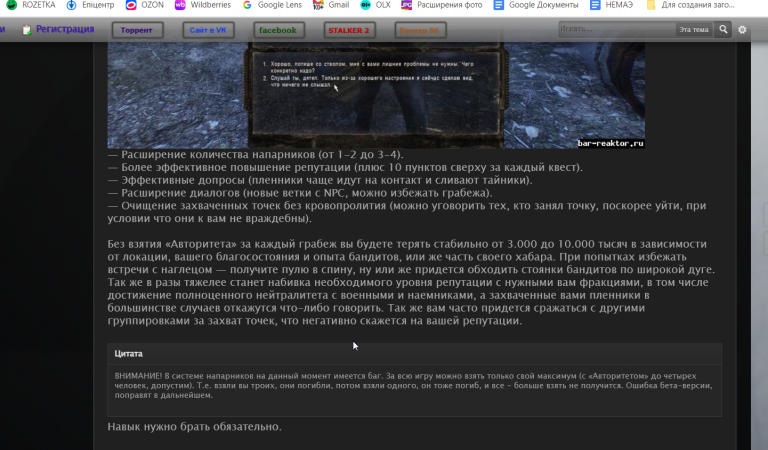Click the facebook button

point(278,30)
